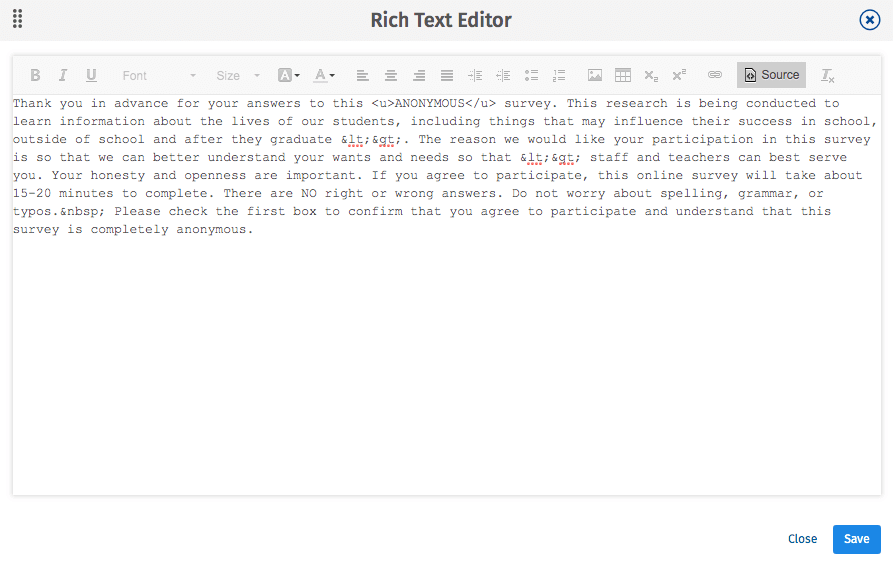Insert a table
Screen dimensions: 893x566
[623, 75]
